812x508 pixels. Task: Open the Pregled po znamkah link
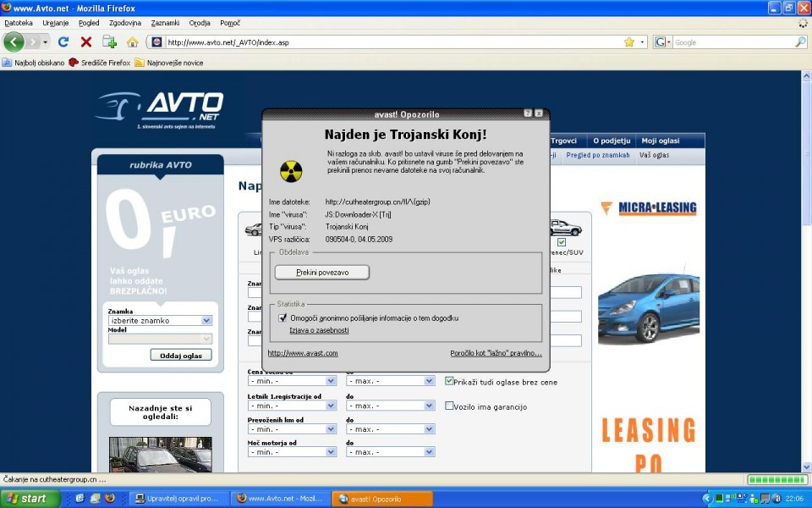click(598, 155)
